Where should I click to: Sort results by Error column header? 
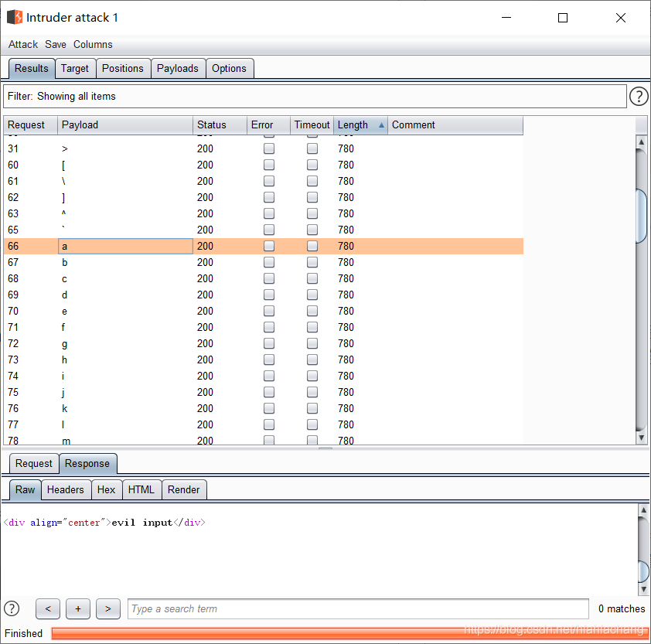pos(268,125)
